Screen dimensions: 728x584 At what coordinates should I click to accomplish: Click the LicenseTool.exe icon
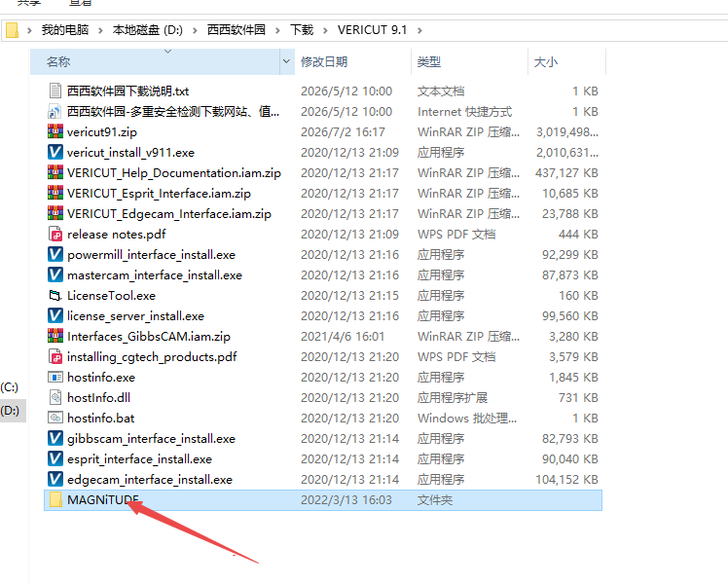(55, 295)
